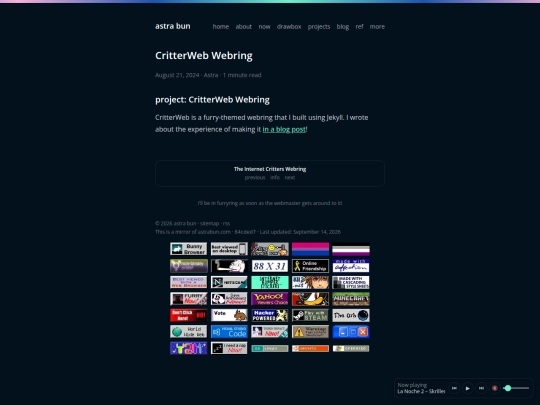Viewport: 540px width, 405px height.
Task: Toggle mute in the music player
Action: point(495,388)
